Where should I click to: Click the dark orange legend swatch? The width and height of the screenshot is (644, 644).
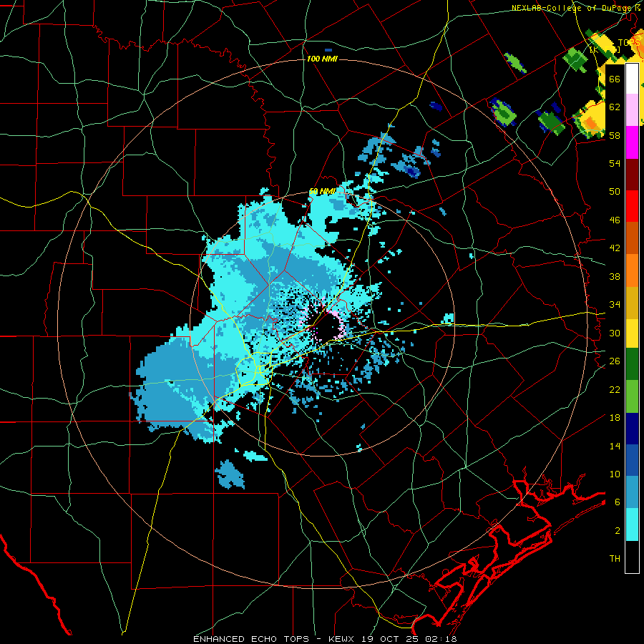point(632,238)
